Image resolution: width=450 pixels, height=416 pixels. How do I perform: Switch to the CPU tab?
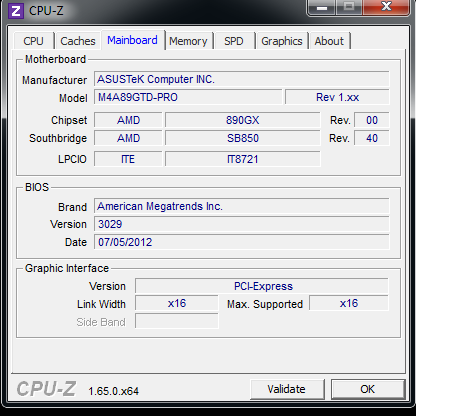(33, 41)
